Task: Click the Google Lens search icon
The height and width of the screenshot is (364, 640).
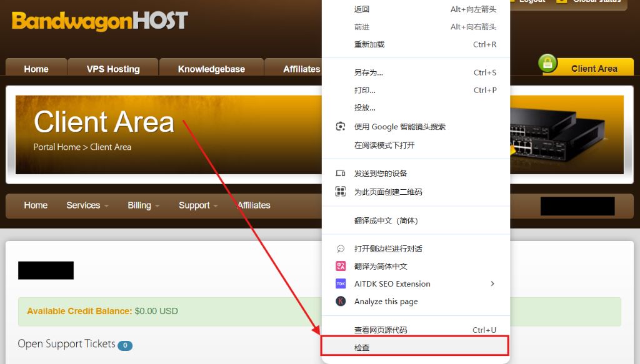Action: (x=341, y=127)
